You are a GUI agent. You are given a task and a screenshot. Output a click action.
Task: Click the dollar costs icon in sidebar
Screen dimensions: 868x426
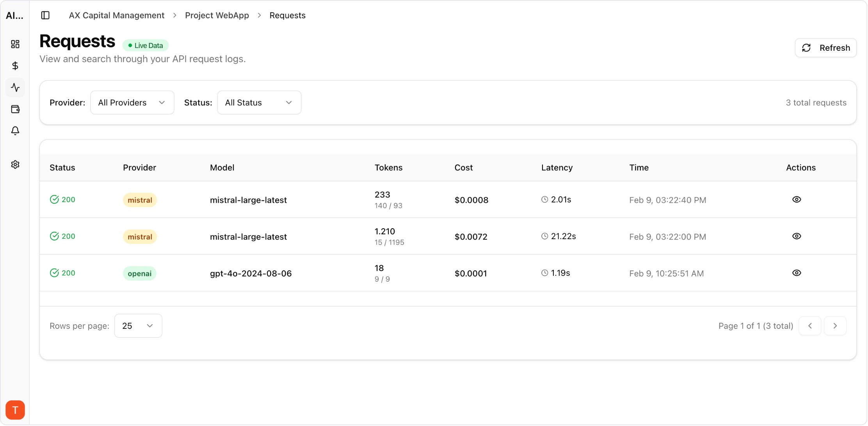[x=15, y=66]
